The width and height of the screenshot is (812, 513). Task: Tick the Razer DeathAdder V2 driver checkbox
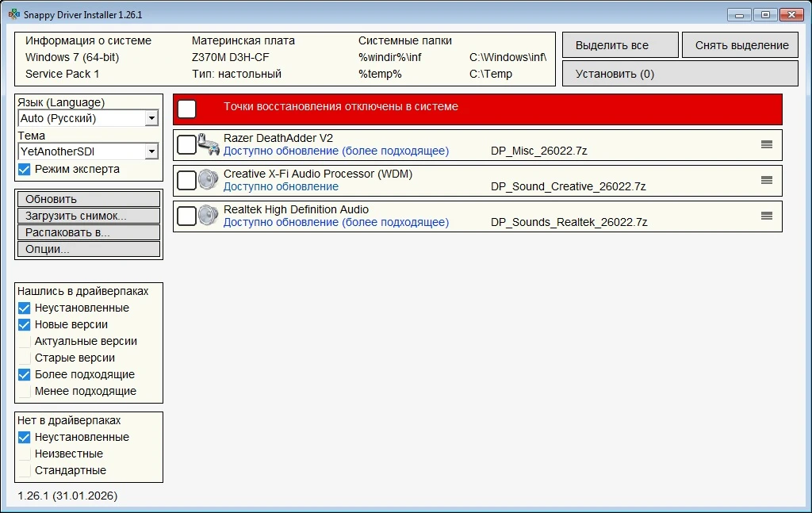[x=186, y=144]
